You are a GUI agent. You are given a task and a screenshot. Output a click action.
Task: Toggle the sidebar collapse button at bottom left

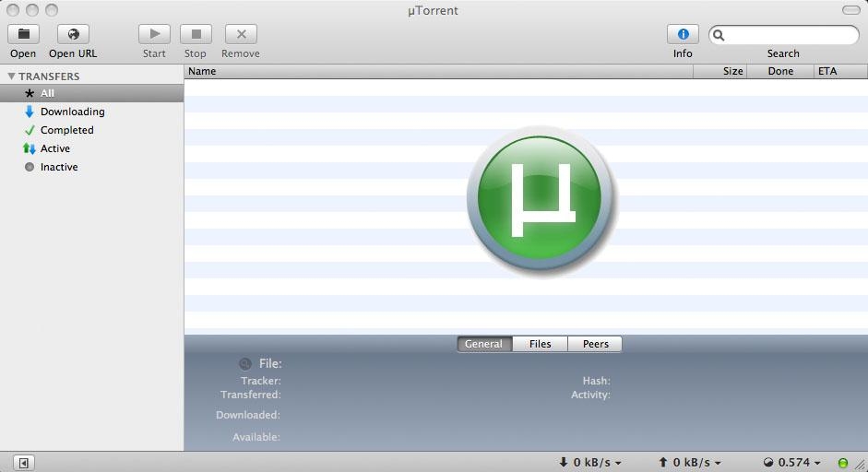24,462
